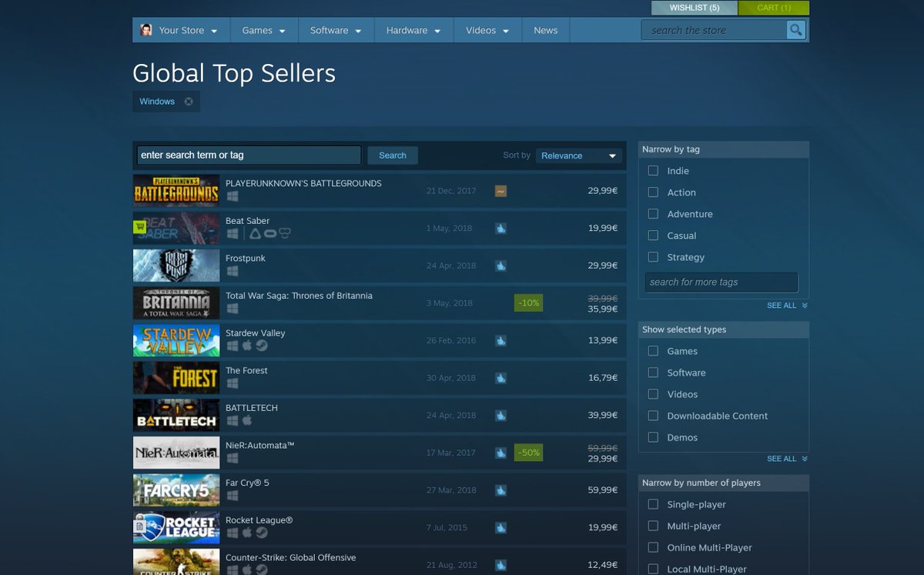Click the search the store input field
Image resolution: width=924 pixels, height=575 pixels.
click(x=714, y=30)
